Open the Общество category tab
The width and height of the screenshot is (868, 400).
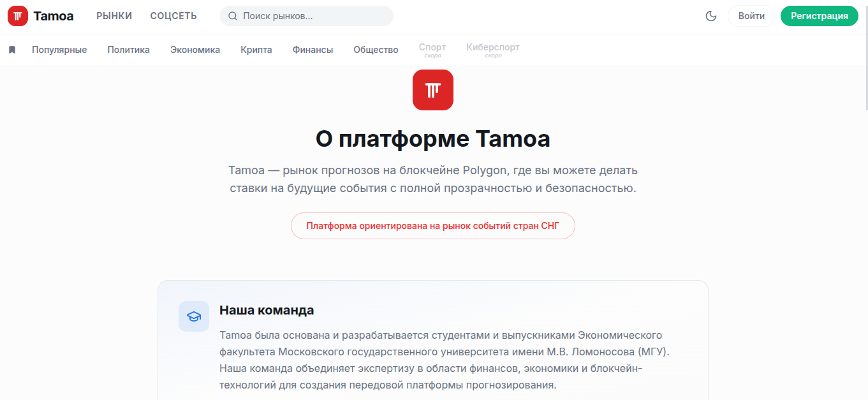point(376,49)
